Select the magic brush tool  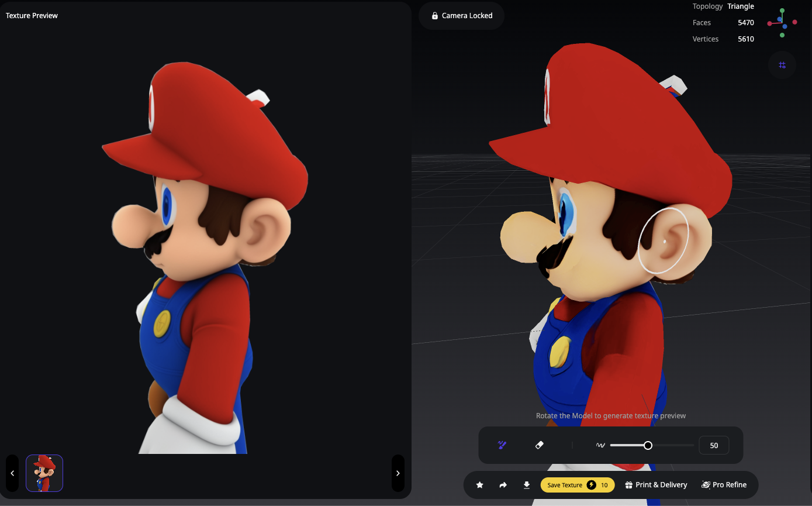click(x=502, y=445)
